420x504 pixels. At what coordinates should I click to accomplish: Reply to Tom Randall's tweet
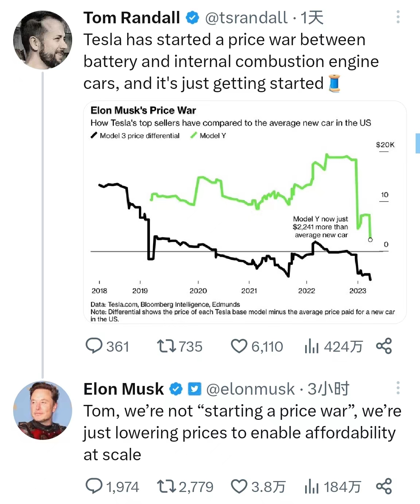point(94,346)
